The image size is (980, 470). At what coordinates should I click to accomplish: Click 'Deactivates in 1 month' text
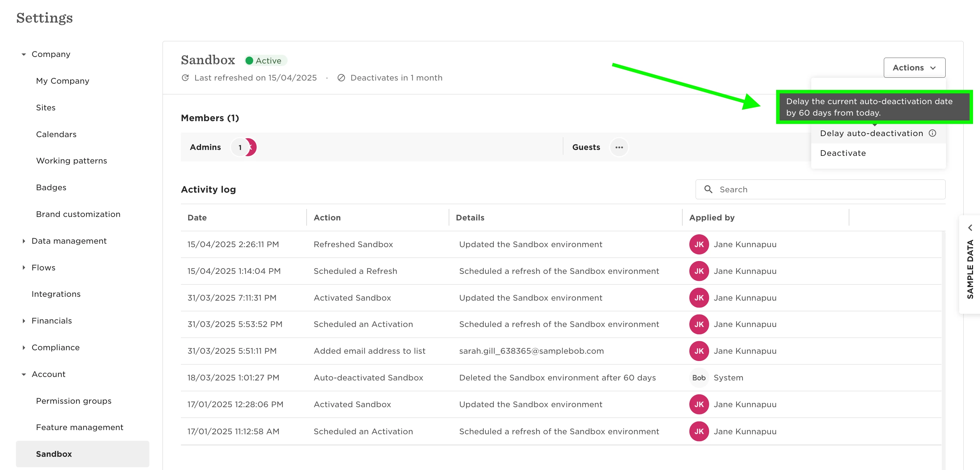tap(397, 78)
